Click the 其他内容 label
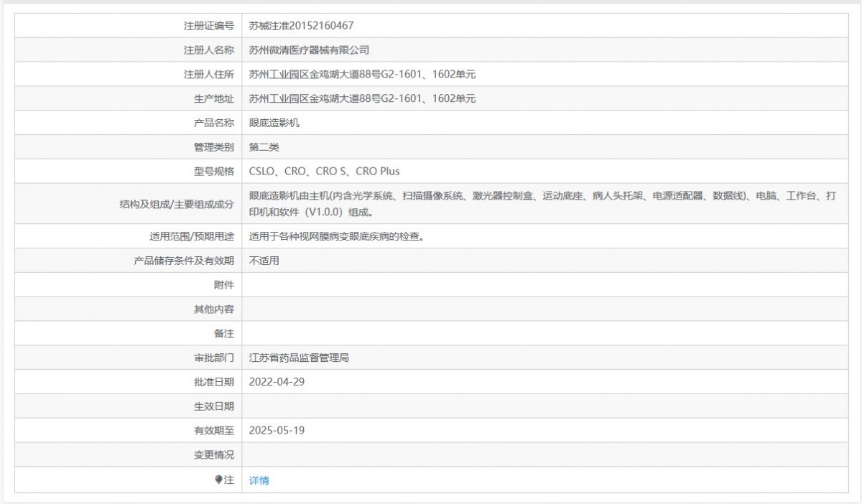The height and width of the screenshot is (504, 862). (x=214, y=309)
